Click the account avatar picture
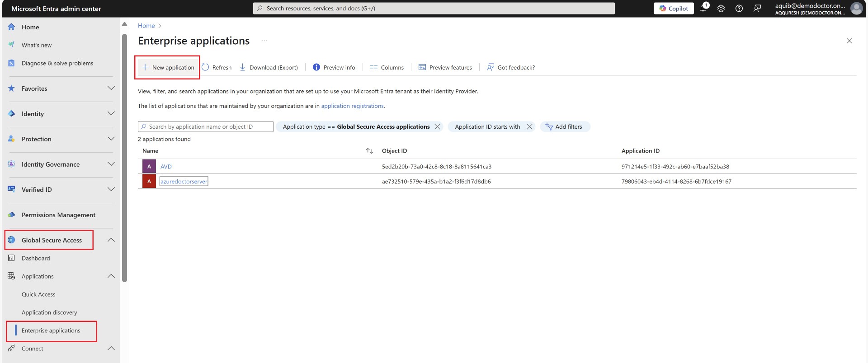The width and height of the screenshot is (868, 363). (x=856, y=9)
